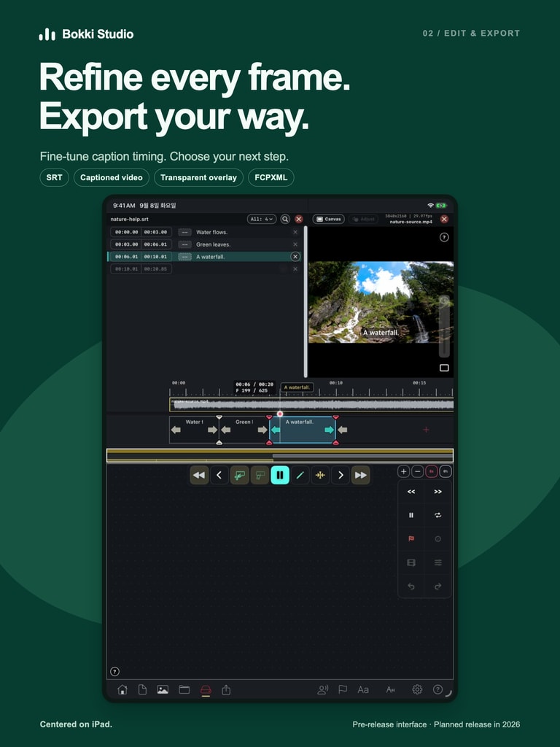Click the '--' tag button beside Water flows

(x=184, y=232)
